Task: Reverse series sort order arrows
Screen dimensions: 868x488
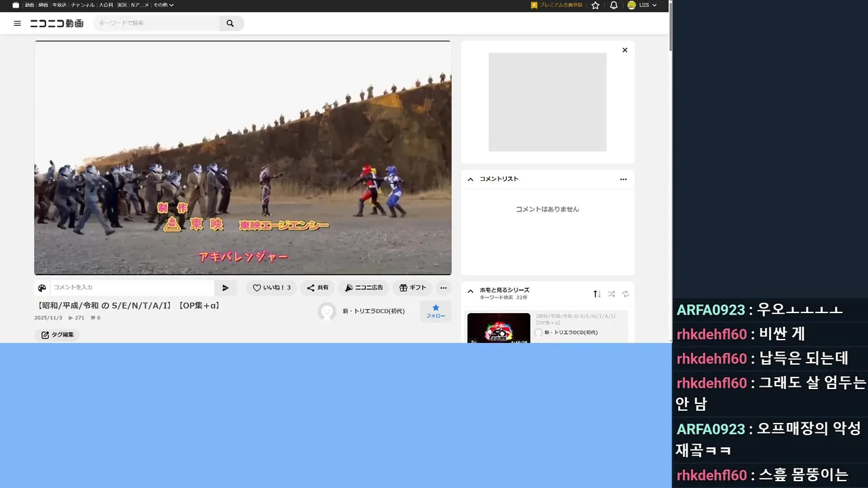Action: [x=597, y=293]
